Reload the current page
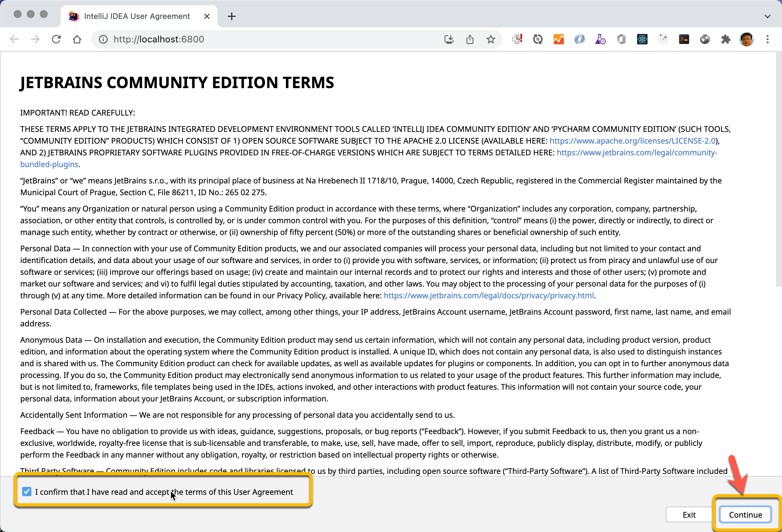 (x=56, y=39)
